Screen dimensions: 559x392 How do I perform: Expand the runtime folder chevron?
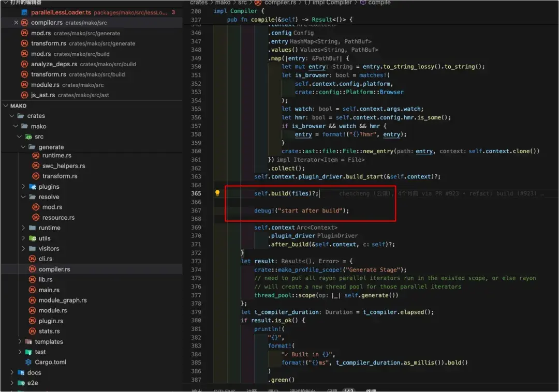click(x=23, y=228)
